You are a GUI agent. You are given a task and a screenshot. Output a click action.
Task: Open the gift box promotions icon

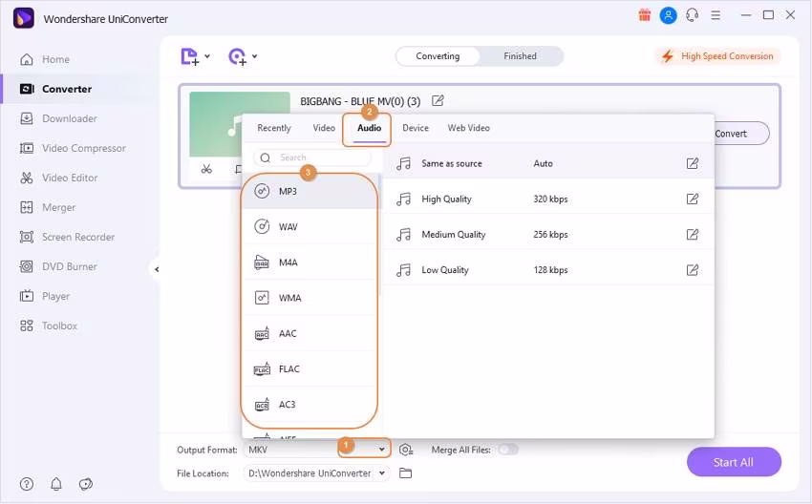click(644, 15)
